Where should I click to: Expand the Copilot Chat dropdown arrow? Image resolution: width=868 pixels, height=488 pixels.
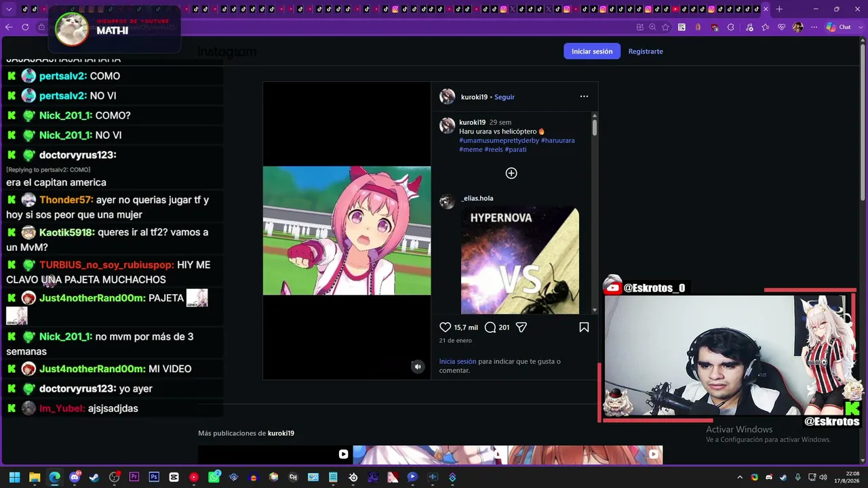(x=859, y=27)
